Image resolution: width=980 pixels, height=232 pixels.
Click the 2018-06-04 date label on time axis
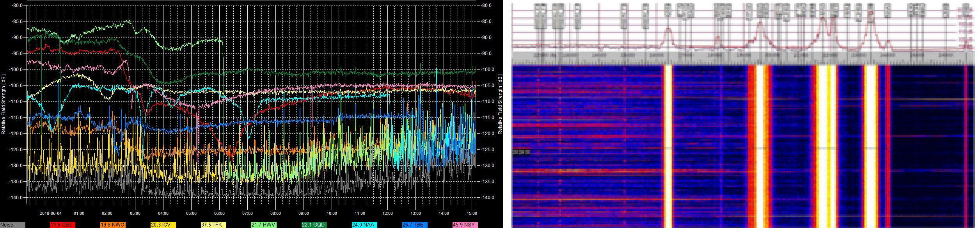51,214
